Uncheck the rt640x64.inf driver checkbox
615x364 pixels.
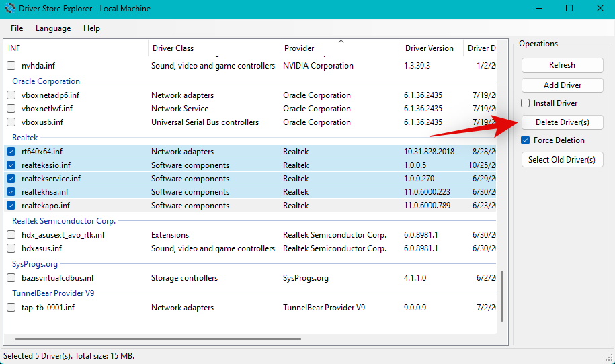pyautogui.click(x=11, y=152)
